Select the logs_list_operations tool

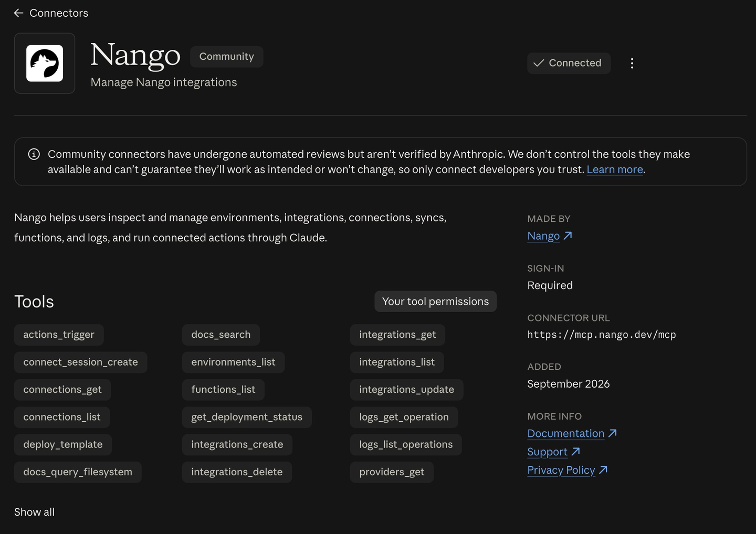pos(406,445)
